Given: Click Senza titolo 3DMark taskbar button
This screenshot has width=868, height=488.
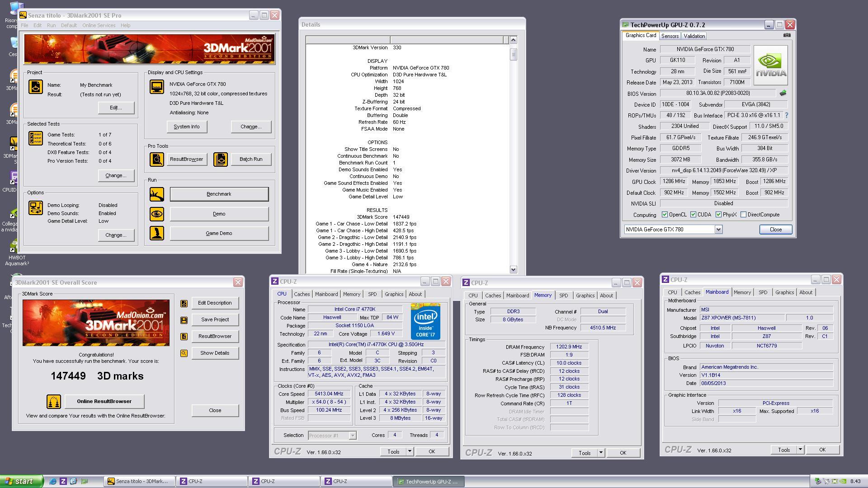Looking at the screenshot, I should tap(139, 482).
